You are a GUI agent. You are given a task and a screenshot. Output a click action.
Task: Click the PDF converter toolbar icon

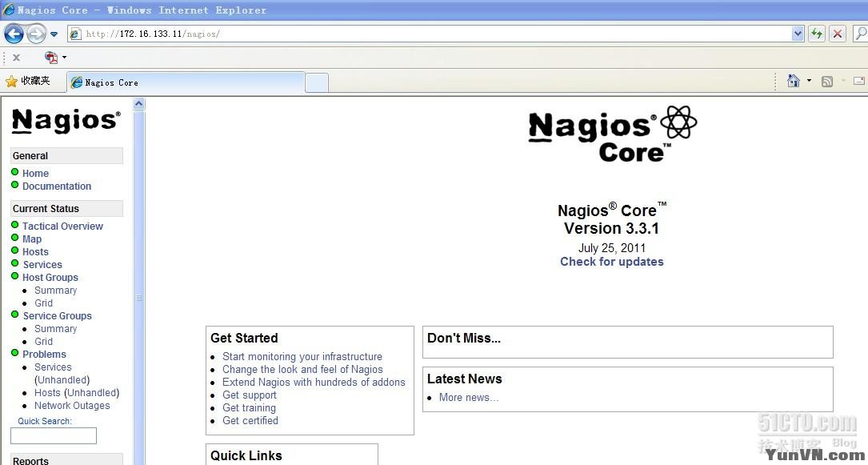[x=51, y=57]
